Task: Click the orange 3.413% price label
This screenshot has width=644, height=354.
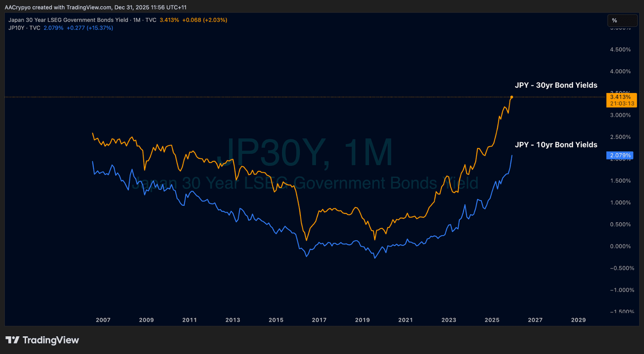Action: (621, 100)
